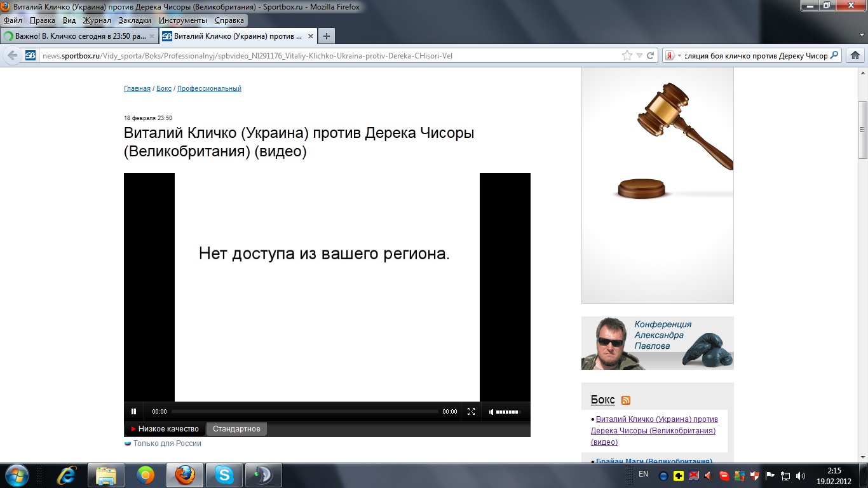Open the RSS feed next to Бокс
Image resolution: width=868 pixels, height=488 pixels.
[x=626, y=400]
